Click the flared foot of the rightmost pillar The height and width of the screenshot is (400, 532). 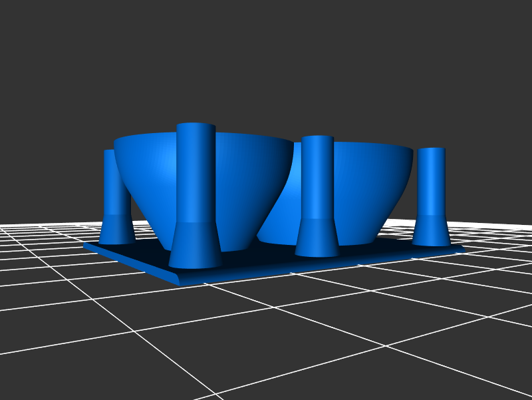pos(431,230)
